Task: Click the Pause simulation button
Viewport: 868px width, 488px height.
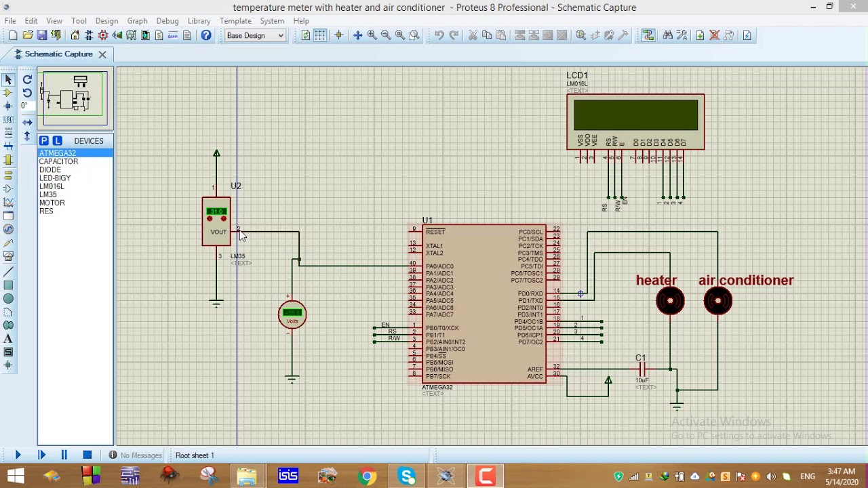Action: click(64, 455)
